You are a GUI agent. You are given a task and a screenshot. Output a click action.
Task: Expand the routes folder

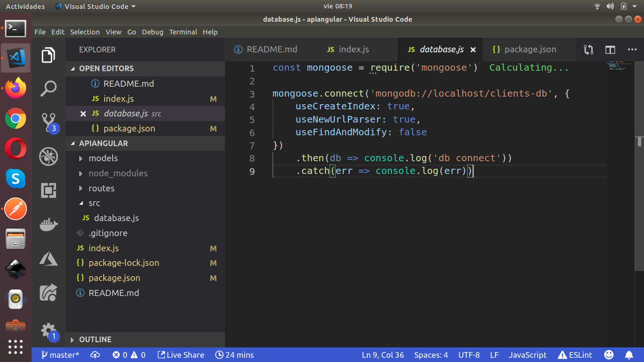pyautogui.click(x=145, y=189)
